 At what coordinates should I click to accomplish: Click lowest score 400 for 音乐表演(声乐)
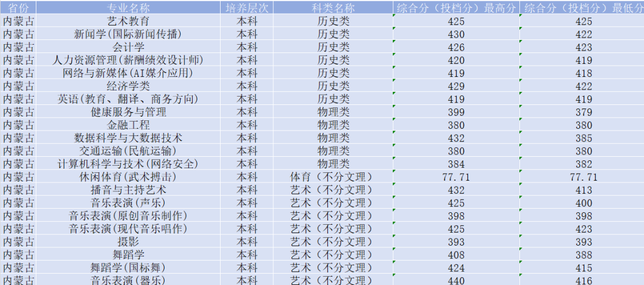(582, 203)
